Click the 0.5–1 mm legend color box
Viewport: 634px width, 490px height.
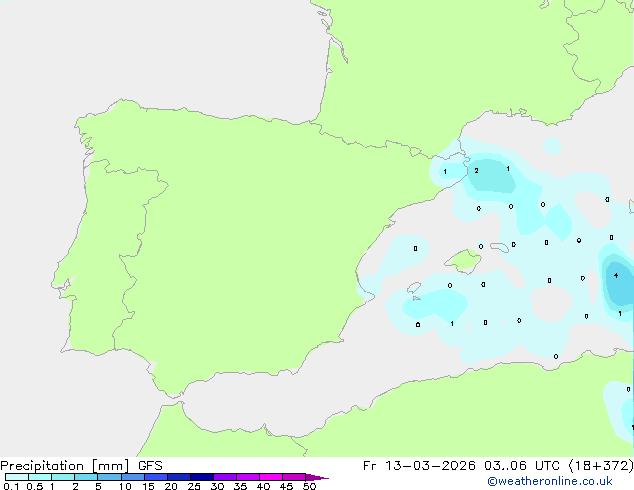[40, 477]
